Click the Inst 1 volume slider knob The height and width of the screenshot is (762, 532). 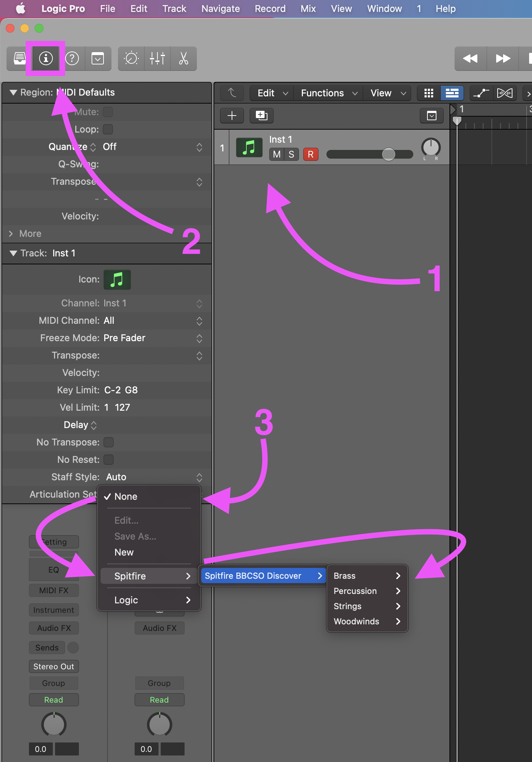click(388, 154)
